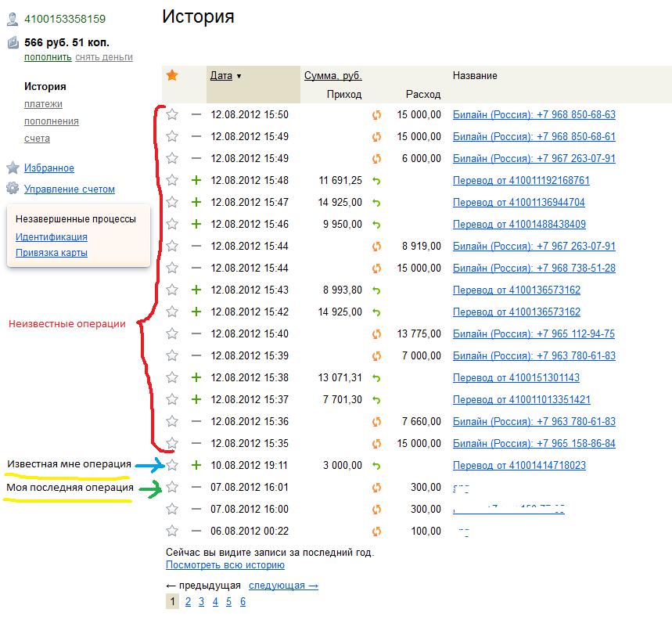This screenshot has width=672, height=620.
Task: Click the plus icon in 10.08.2012 19:11 row
Action: click(196, 465)
